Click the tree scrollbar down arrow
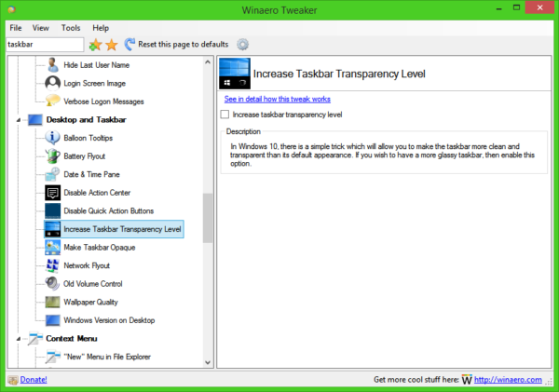 point(208,363)
